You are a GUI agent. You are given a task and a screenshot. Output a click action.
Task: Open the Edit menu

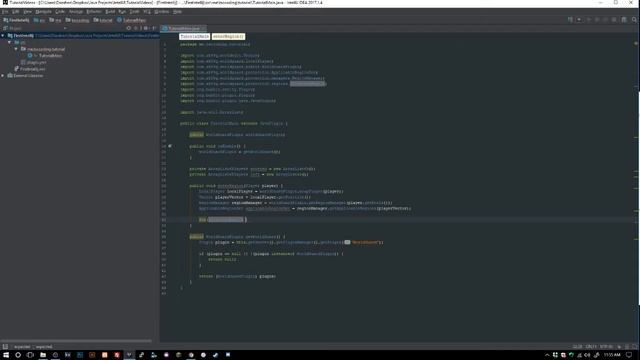[x=16, y=12]
